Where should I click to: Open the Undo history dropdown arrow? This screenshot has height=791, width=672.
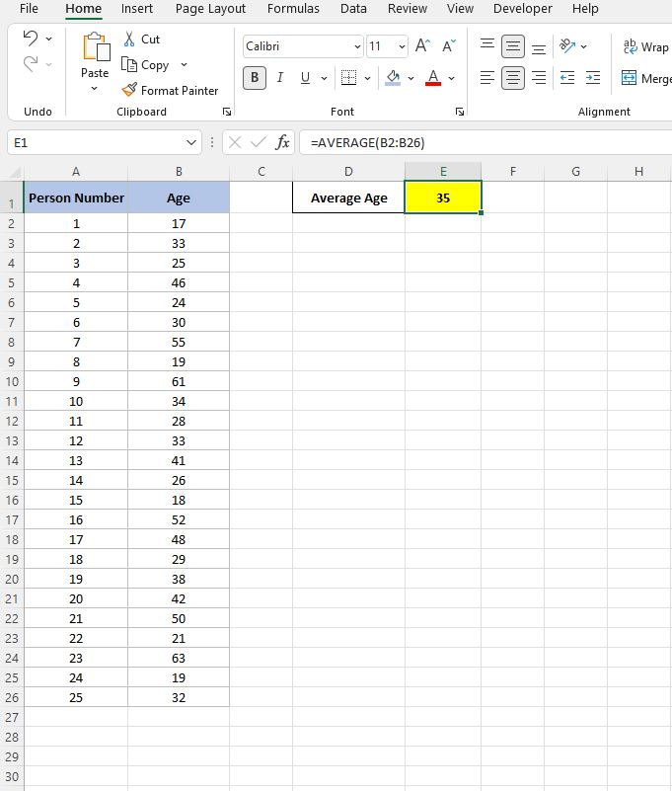pos(49,39)
